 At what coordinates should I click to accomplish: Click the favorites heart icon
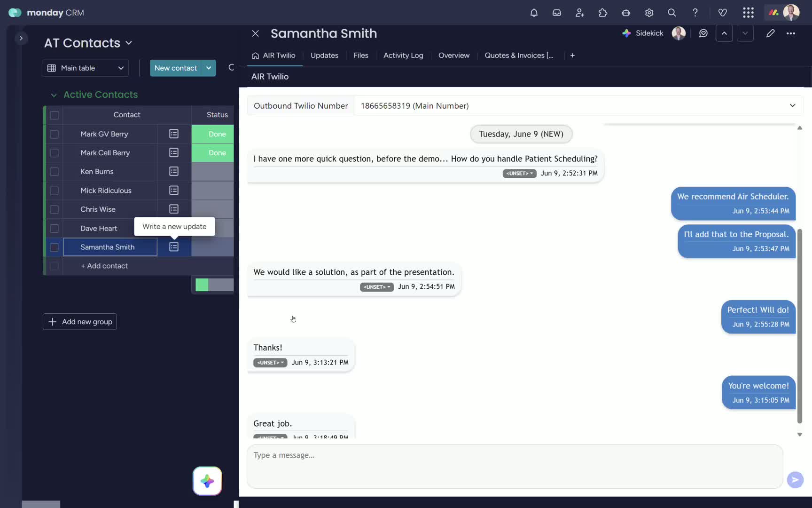point(723,13)
